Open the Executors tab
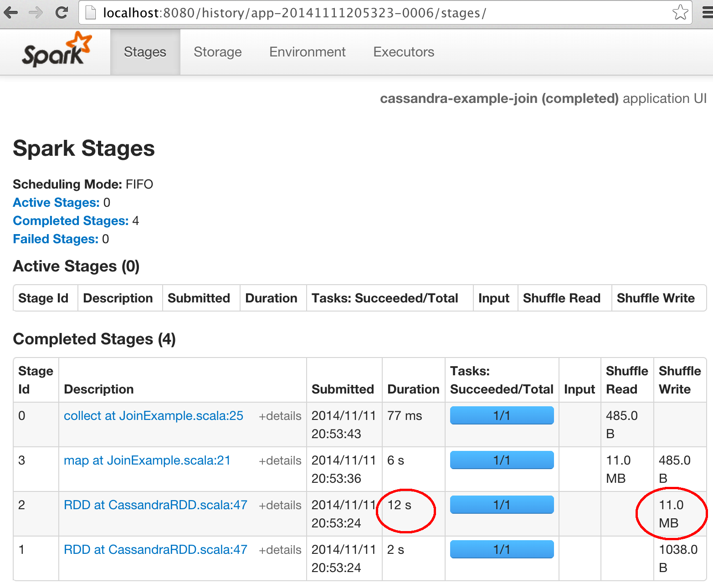The image size is (713, 588). [x=404, y=52]
